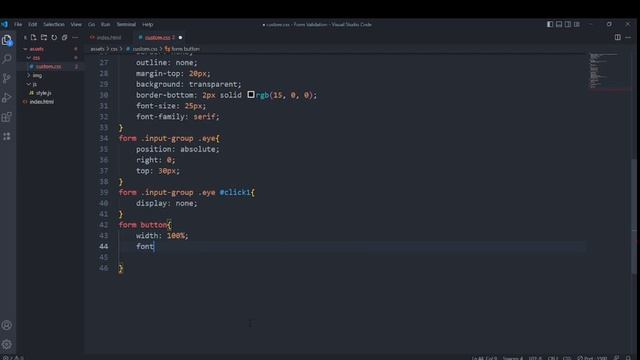Click the Refresh Explorer icon
The height and width of the screenshot is (360, 640).
(54, 38)
